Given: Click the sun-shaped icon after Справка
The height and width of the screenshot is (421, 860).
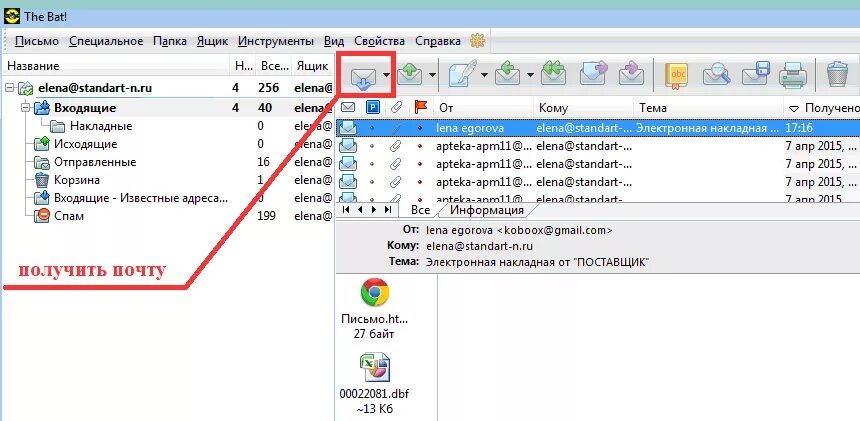Looking at the screenshot, I should (478, 41).
